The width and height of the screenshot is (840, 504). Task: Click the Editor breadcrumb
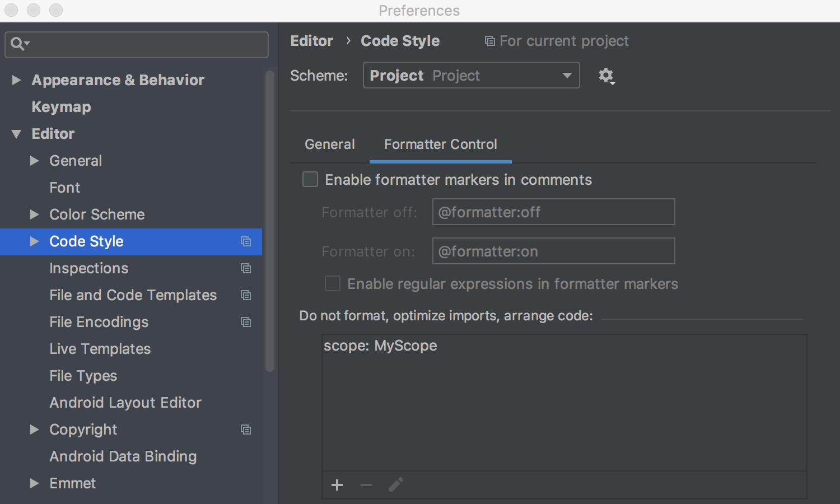312,41
